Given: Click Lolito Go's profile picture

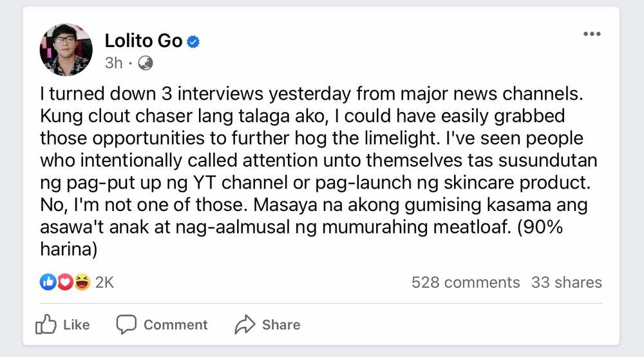Looking at the screenshot, I should [x=66, y=50].
